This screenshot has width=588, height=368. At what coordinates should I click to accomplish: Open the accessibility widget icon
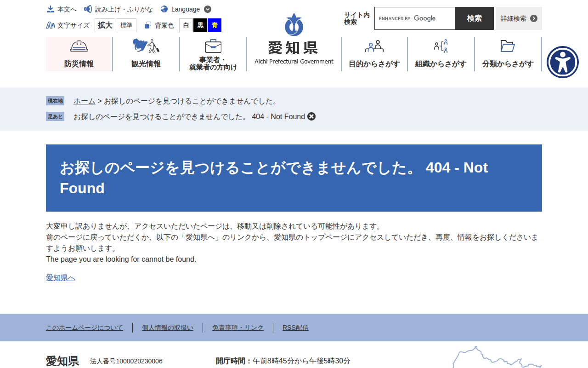coord(563,62)
